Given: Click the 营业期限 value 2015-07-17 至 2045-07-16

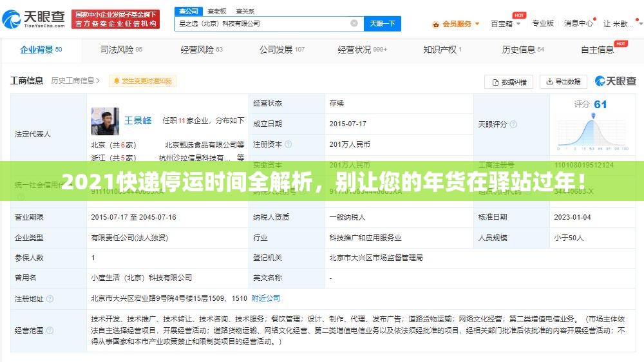Looking at the screenshot, I should 133,217.
